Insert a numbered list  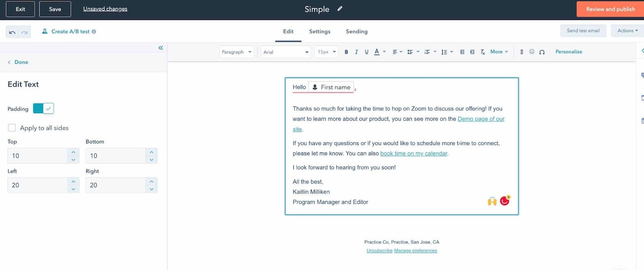427,52
